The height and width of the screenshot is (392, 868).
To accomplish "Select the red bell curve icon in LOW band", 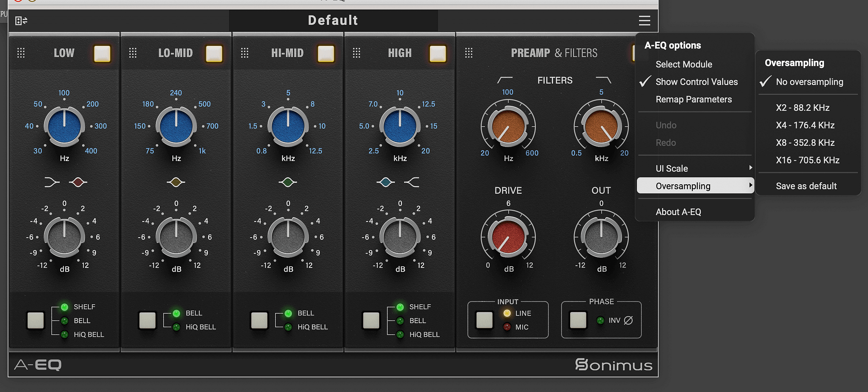I will [x=78, y=182].
